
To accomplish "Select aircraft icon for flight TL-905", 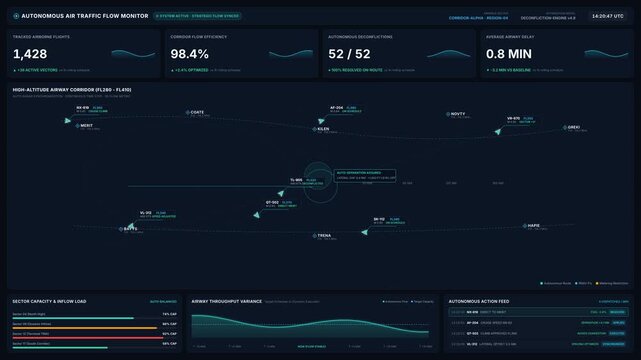I will click(x=281, y=193).
